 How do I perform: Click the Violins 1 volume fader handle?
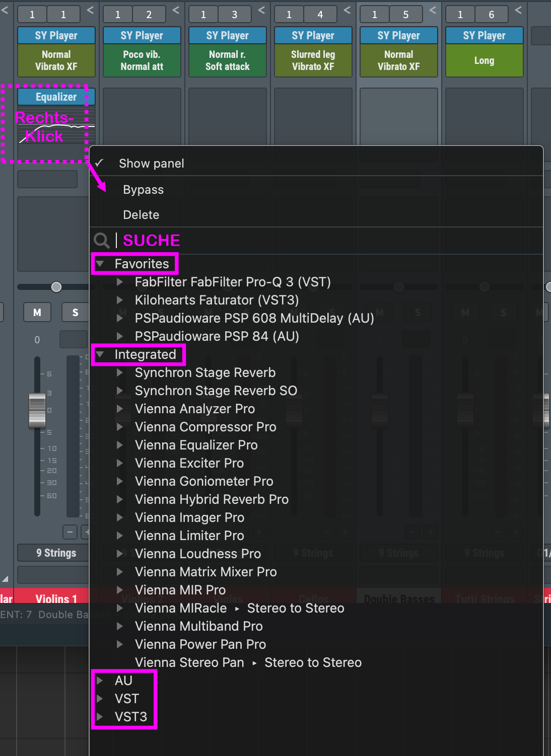[37, 410]
